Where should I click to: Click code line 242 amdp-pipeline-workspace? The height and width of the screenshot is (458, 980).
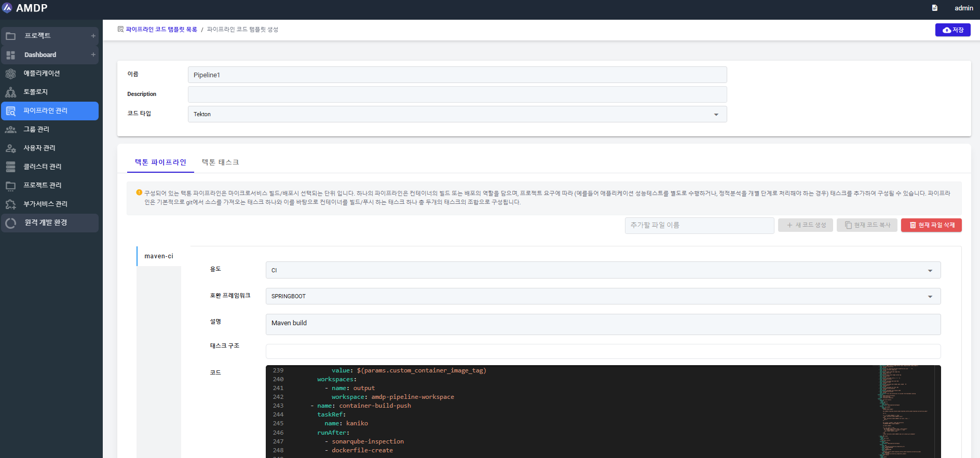392,397
